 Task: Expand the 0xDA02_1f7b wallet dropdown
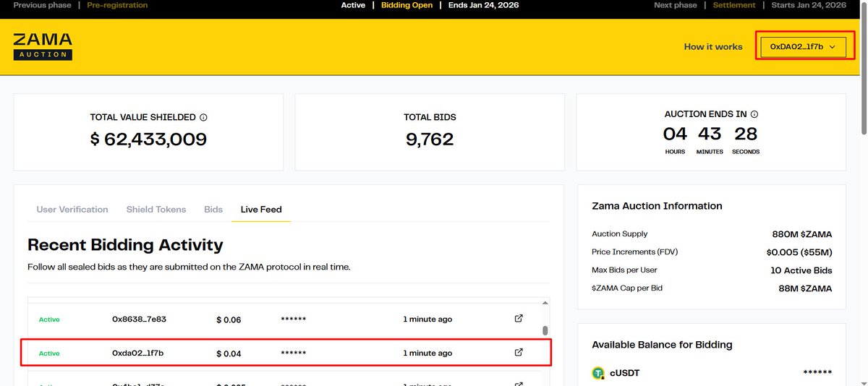[x=803, y=46]
